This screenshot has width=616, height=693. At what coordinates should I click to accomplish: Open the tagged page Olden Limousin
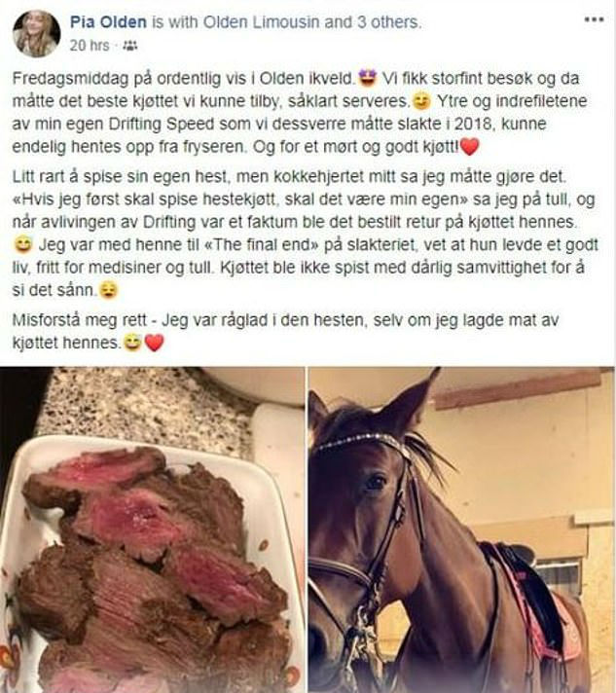pos(261,22)
